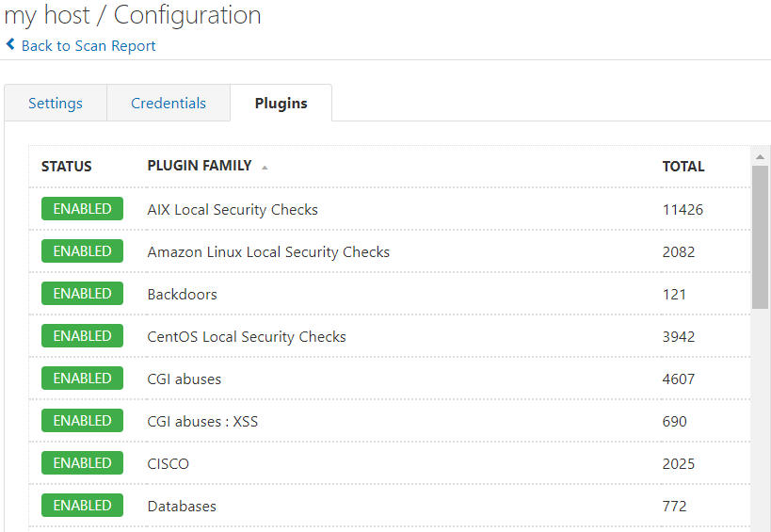
Task: Disable CGI abuses : XSS plugin family
Action: coord(82,421)
